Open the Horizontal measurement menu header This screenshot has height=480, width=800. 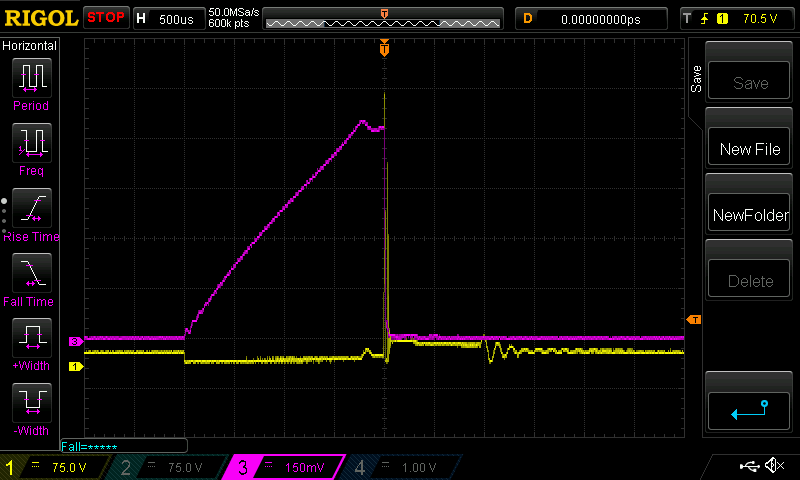click(30, 46)
